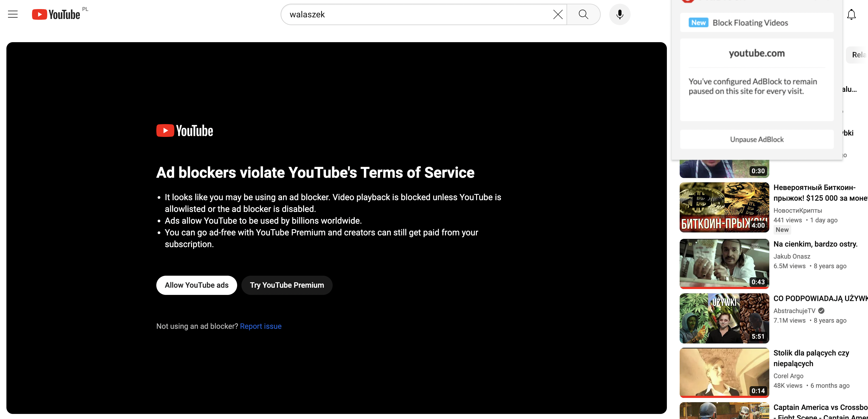Click the YouTube logo inside the player
The image size is (868, 419).
point(185,131)
